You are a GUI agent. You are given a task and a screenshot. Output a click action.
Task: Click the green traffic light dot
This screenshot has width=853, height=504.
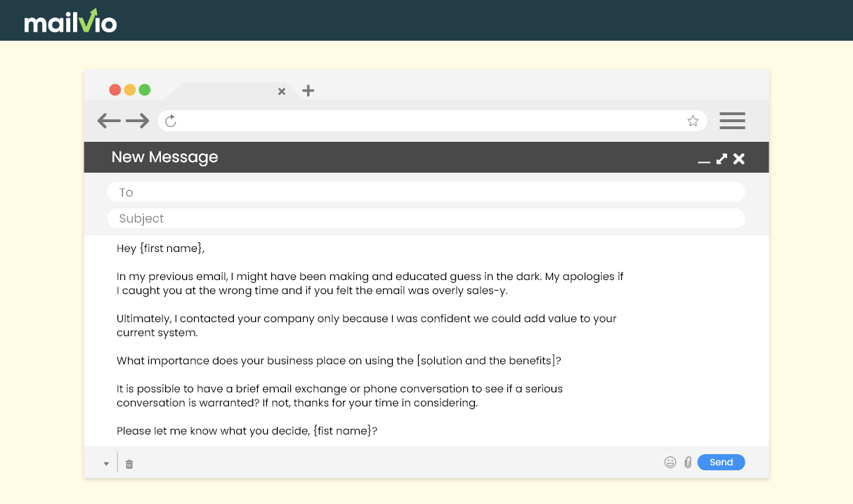[x=144, y=90]
